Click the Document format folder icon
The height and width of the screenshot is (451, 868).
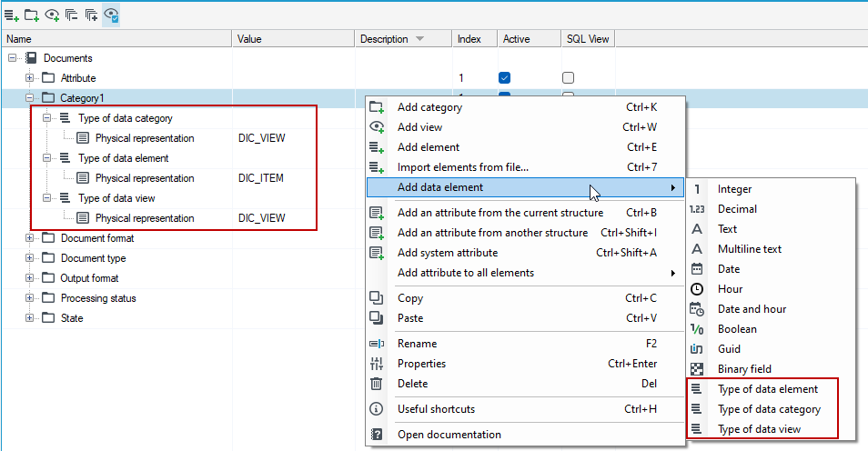49,238
